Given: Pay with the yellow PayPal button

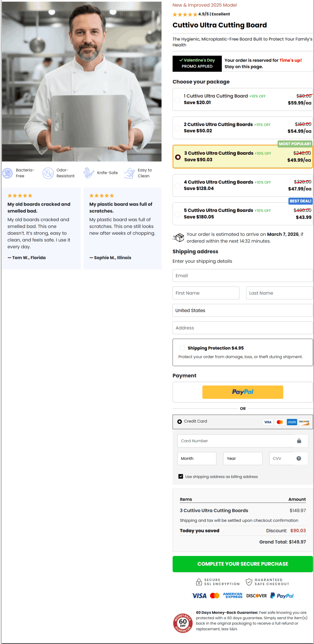Looking at the screenshot, I should (243, 392).
